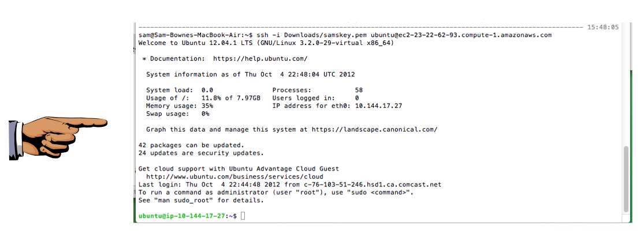
Task: Click the man sudo_root details line
Action: 201,200
